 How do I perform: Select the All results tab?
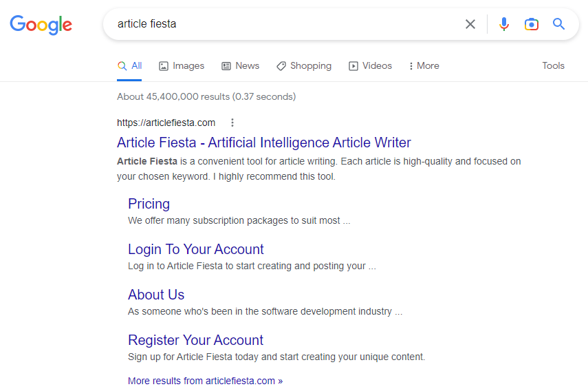[x=130, y=66]
